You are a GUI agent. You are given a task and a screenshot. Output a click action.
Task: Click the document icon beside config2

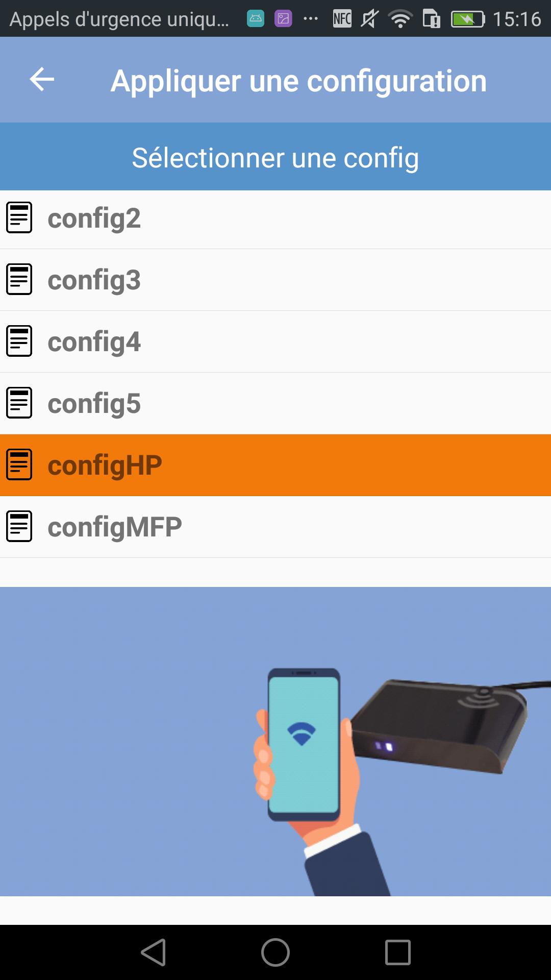click(x=19, y=217)
